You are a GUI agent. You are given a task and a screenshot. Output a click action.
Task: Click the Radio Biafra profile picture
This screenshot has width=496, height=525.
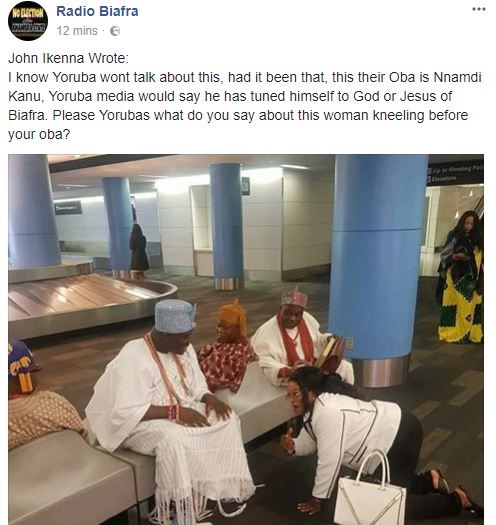pos(28,21)
